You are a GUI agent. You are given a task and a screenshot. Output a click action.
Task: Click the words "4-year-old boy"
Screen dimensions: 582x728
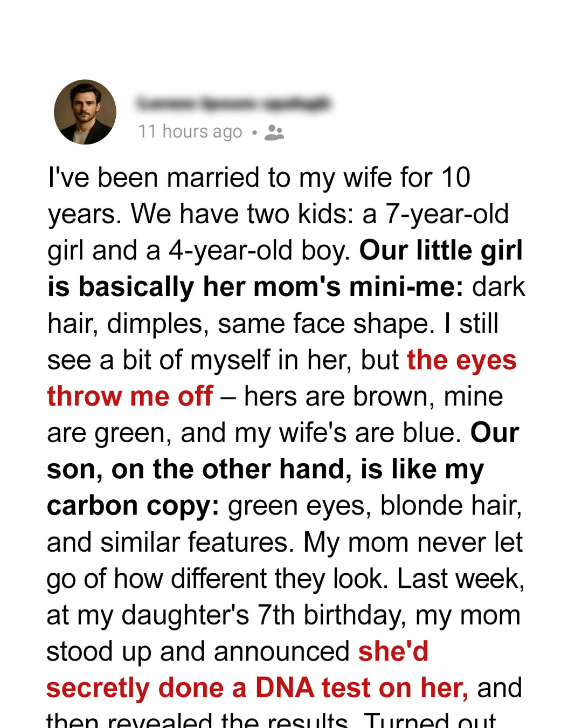click(x=260, y=251)
